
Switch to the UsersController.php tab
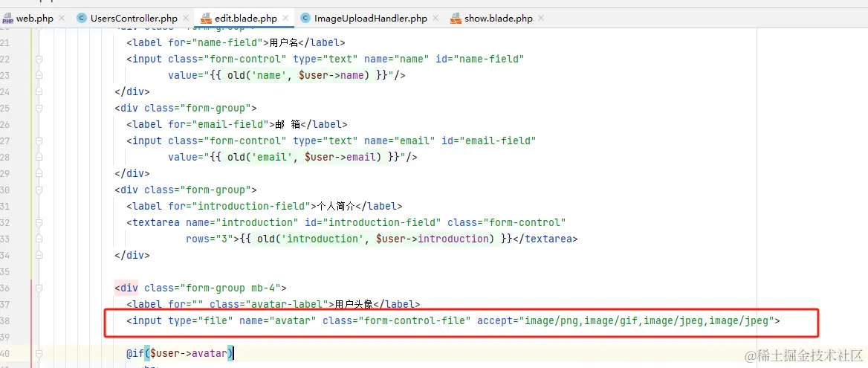[x=134, y=19]
